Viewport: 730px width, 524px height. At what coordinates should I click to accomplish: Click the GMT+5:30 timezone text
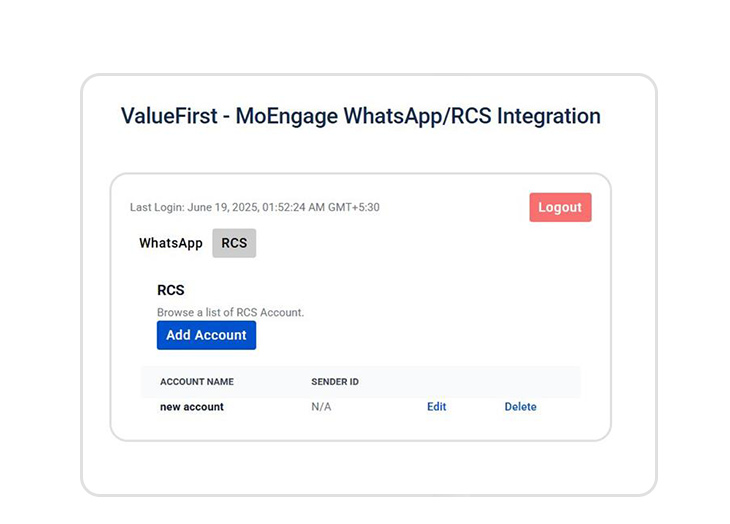coord(355,208)
